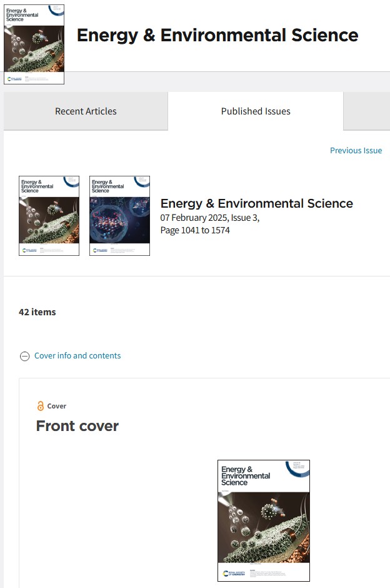Click the Cover info and contents link
The image size is (390, 588).
(x=77, y=355)
